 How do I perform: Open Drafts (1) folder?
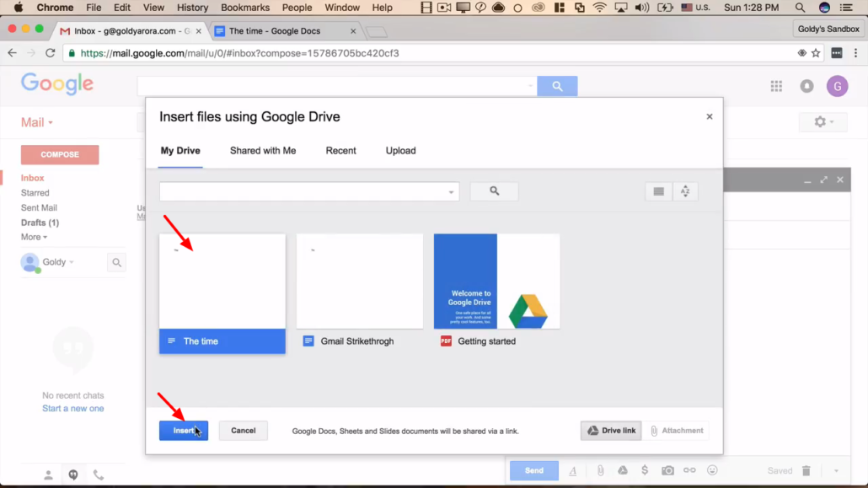coord(40,223)
